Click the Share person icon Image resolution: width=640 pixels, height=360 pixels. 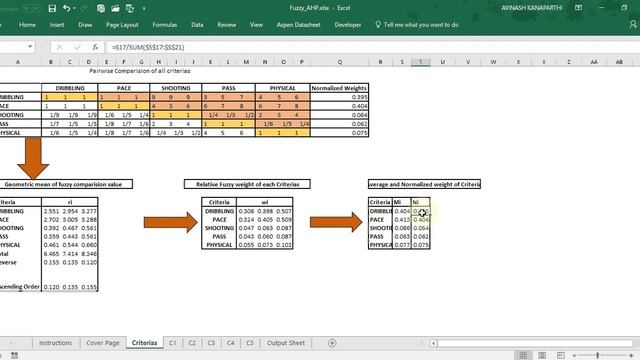(x=633, y=24)
